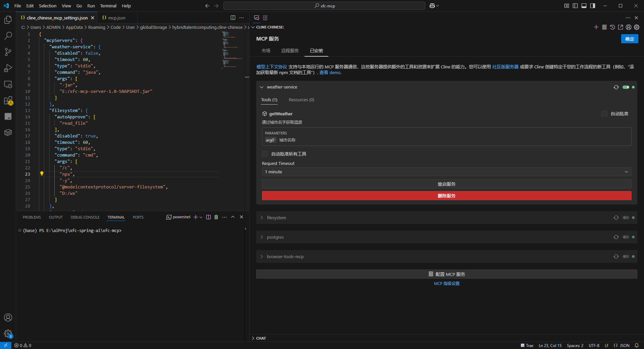Viewport: 644px width, 349px height.
Task: Open Remote Explorer view
Action: pyautogui.click(x=8, y=84)
